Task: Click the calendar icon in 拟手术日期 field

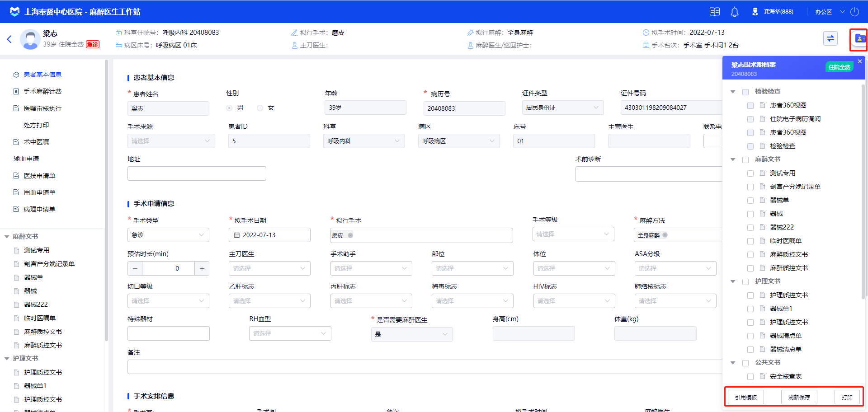Action: pos(237,235)
